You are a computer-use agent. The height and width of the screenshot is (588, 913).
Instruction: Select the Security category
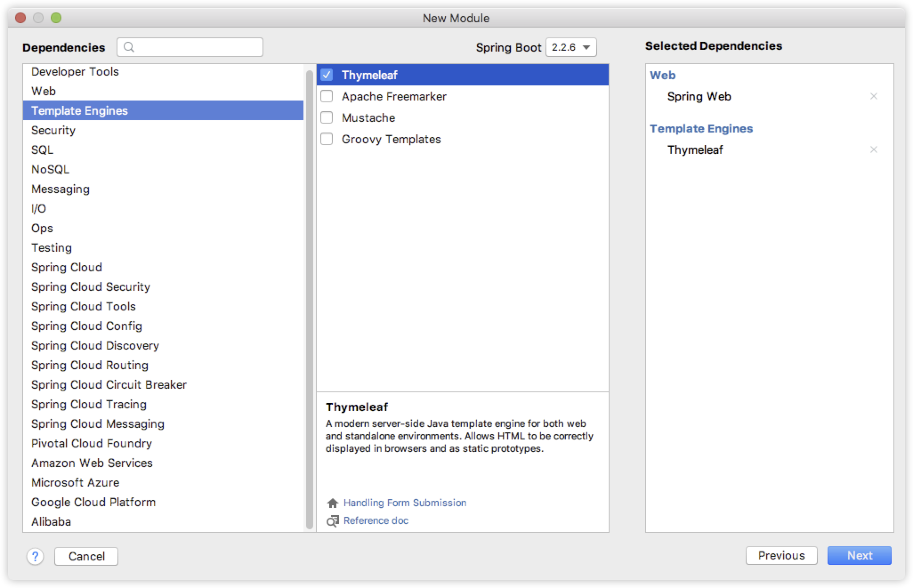coord(53,130)
